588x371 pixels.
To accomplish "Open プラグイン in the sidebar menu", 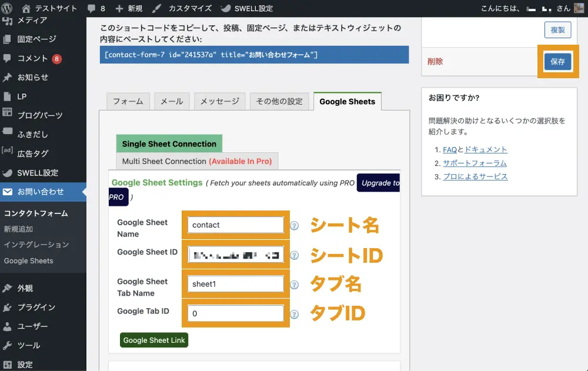I will click(x=36, y=308).
